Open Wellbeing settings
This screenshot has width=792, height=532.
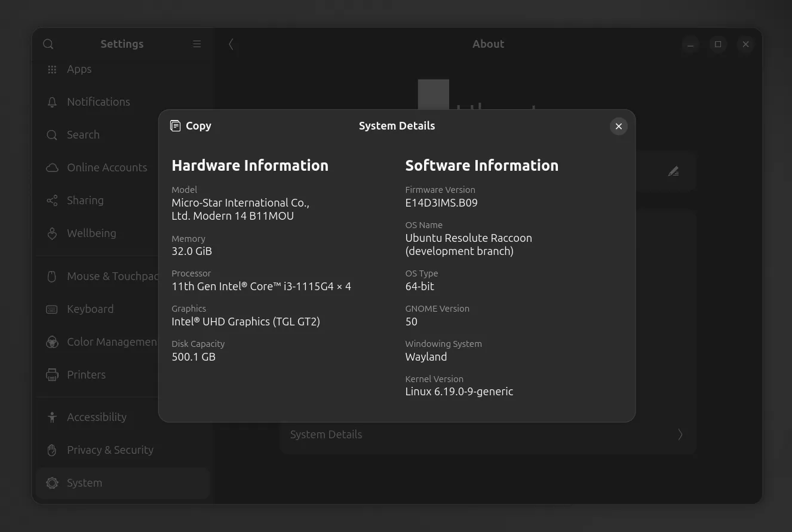tap(122, 233)
